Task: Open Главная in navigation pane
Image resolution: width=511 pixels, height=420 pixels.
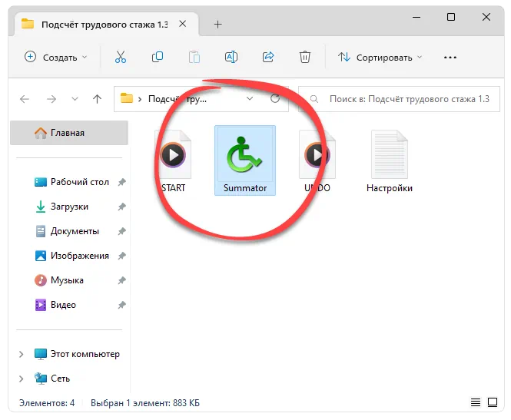Action: (69, 133)
